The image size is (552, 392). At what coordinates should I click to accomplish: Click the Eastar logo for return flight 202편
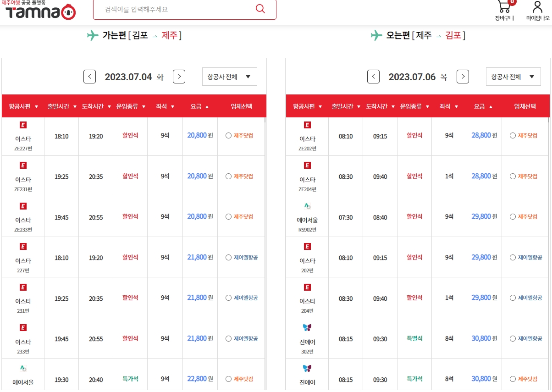pos(307,247)
